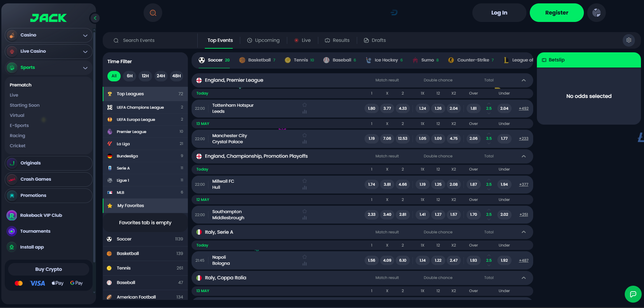Open sportsbook settings gear icon
Image resolution: width=644 pixels, height=308 pixels.
point(628,40)
